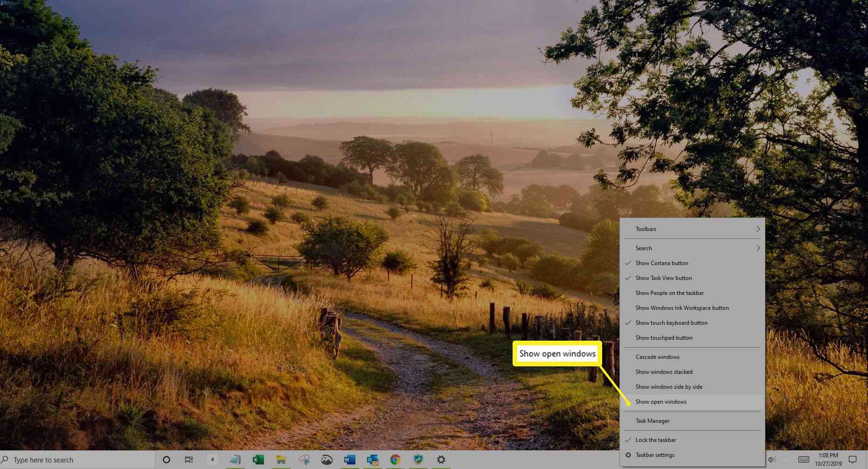Open Task View from the taskbar
The width and height of the screenshot is (868, 469).
pos(189,460)
